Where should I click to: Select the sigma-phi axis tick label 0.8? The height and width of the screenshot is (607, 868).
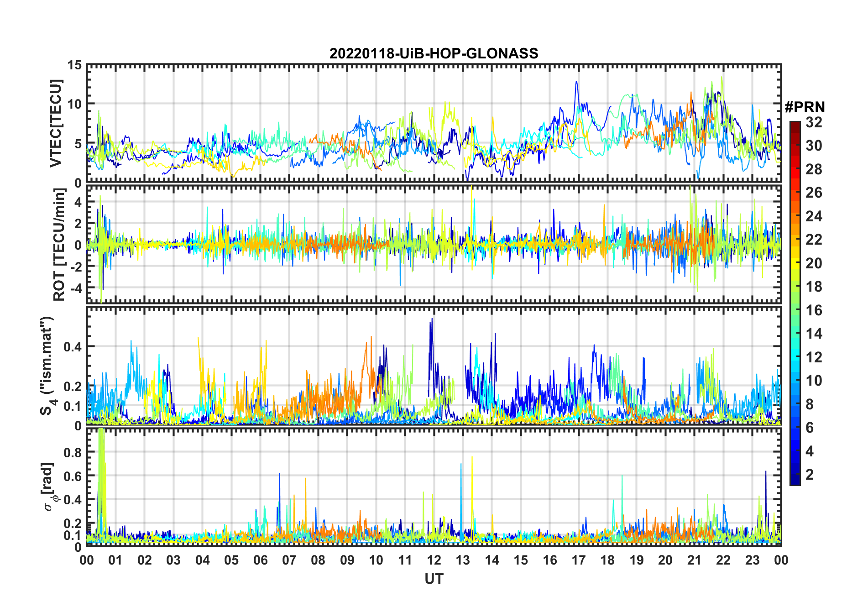(x=73, y=452)
